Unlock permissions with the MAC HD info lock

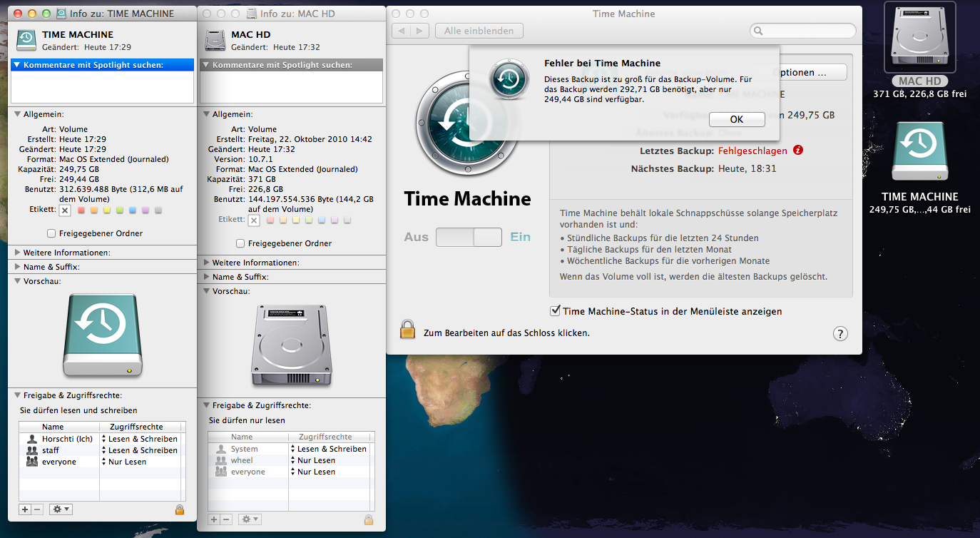(369, 519)
